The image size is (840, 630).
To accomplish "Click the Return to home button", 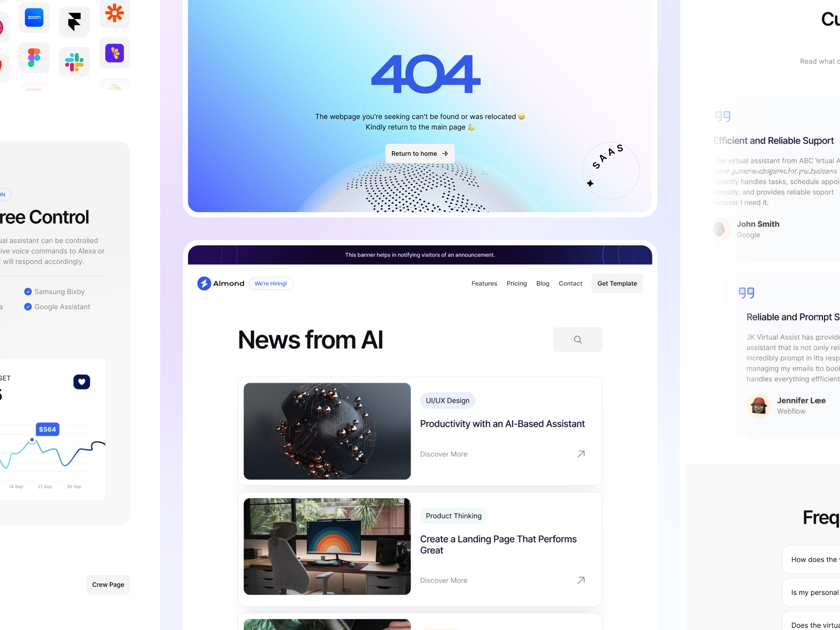I will coord(420,154).
